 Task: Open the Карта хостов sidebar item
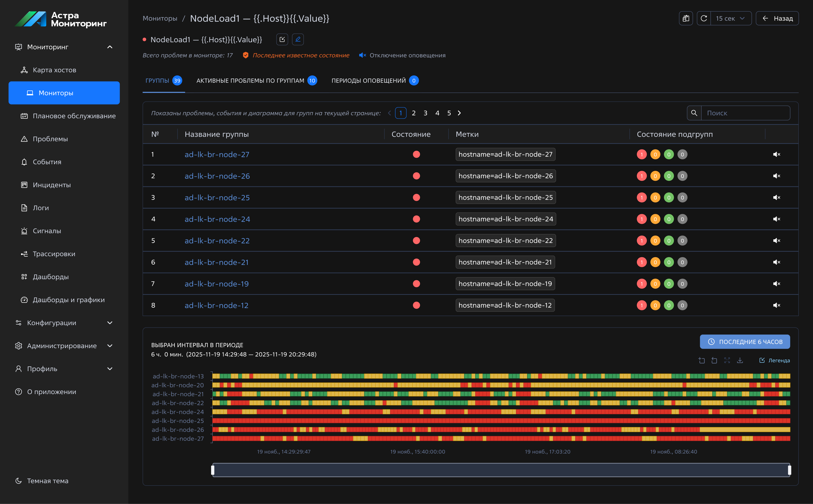click(54, 70)
